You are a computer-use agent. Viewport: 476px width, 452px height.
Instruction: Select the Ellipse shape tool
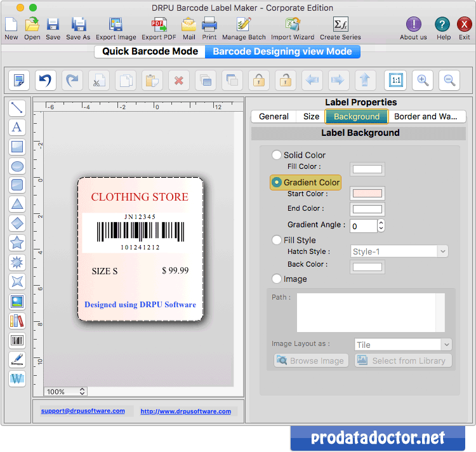(17, 166)
